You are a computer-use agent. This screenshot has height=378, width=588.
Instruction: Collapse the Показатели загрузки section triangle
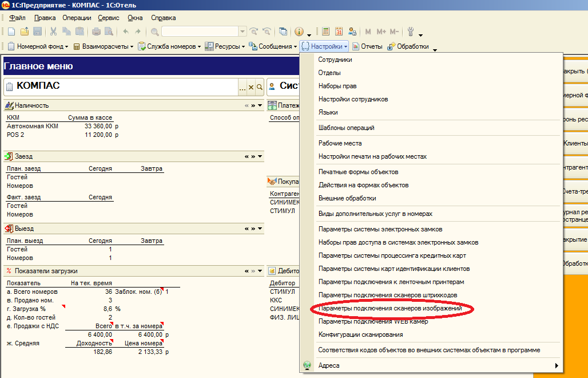tap(260, 271)
